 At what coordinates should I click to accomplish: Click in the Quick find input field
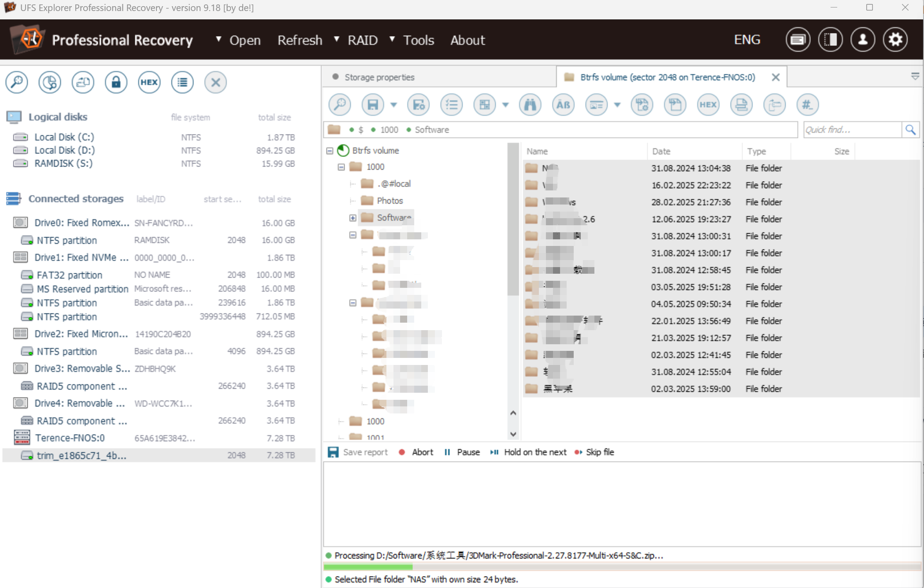(852, 130)
